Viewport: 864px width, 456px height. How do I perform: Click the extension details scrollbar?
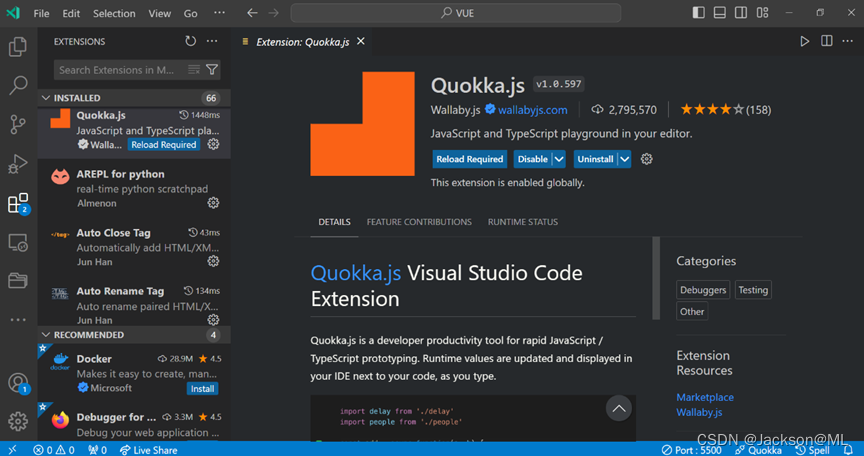click(656, 278)
